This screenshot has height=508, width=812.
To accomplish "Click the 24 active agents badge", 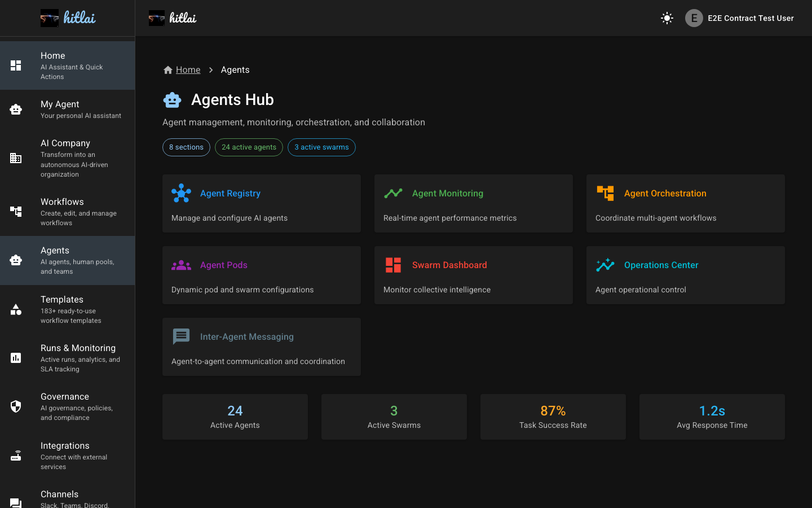I will 249,147.
